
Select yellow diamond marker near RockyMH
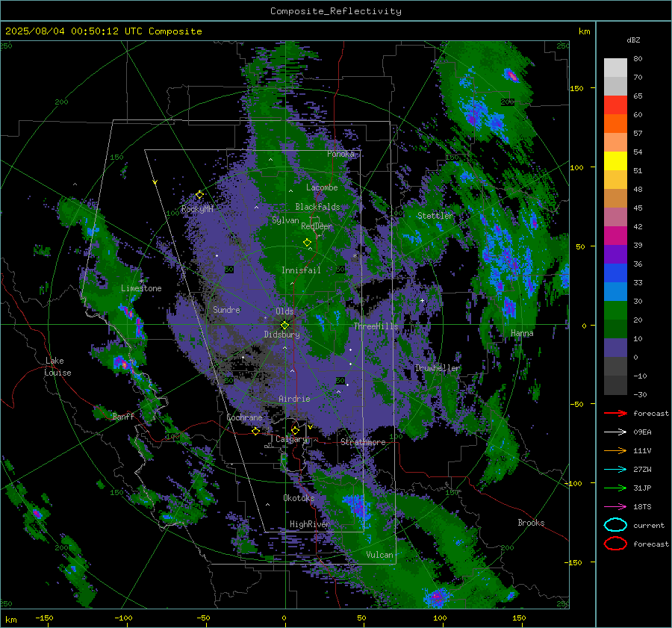tap(199, 195)
